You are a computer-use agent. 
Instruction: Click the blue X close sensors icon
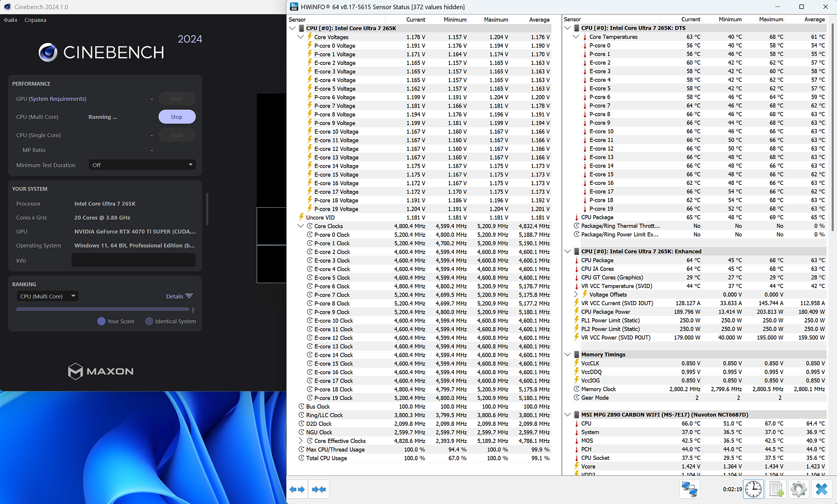821,489
